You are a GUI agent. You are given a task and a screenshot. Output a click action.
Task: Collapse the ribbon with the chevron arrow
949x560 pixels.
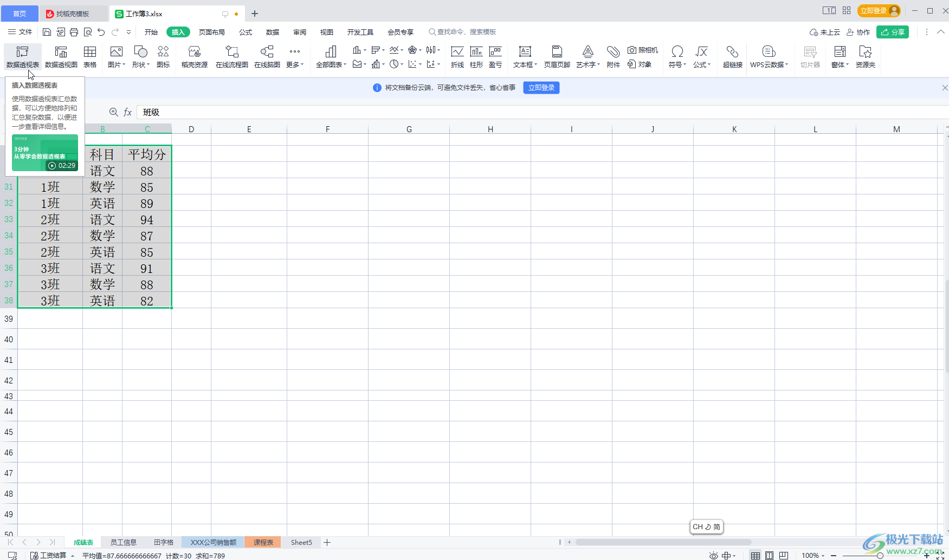(941, 32)
